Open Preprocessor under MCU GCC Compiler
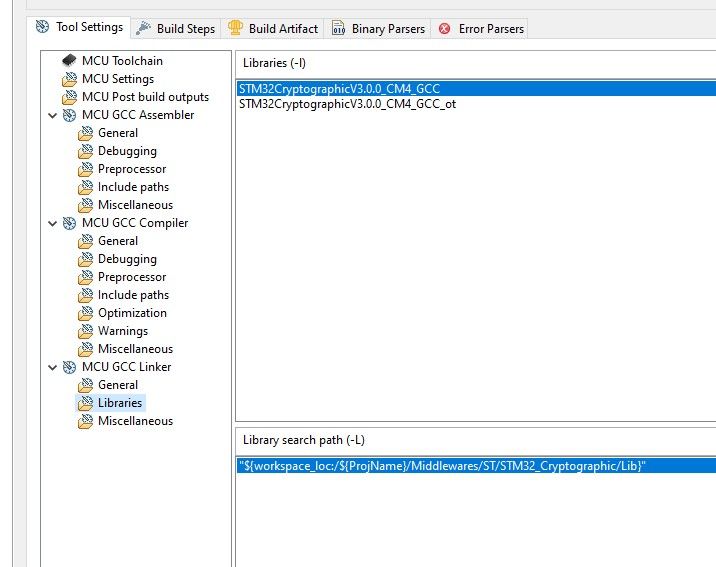 click(132, 277)
